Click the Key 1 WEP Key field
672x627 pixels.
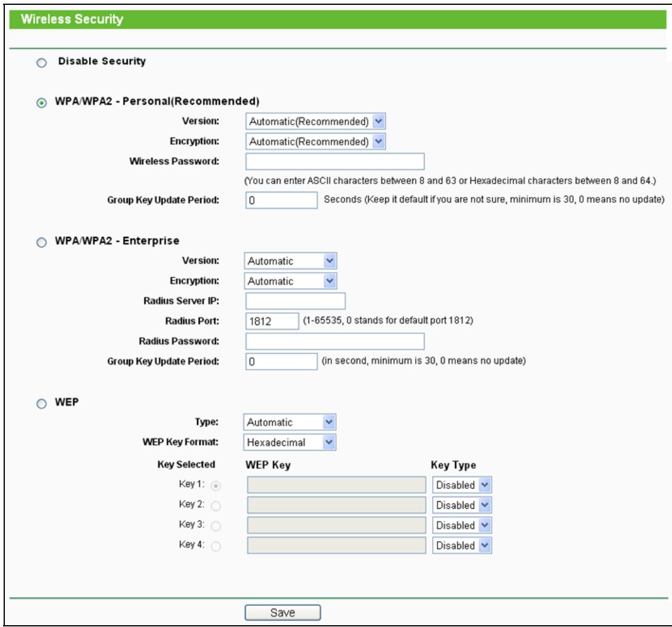click(x=336, y=485)
